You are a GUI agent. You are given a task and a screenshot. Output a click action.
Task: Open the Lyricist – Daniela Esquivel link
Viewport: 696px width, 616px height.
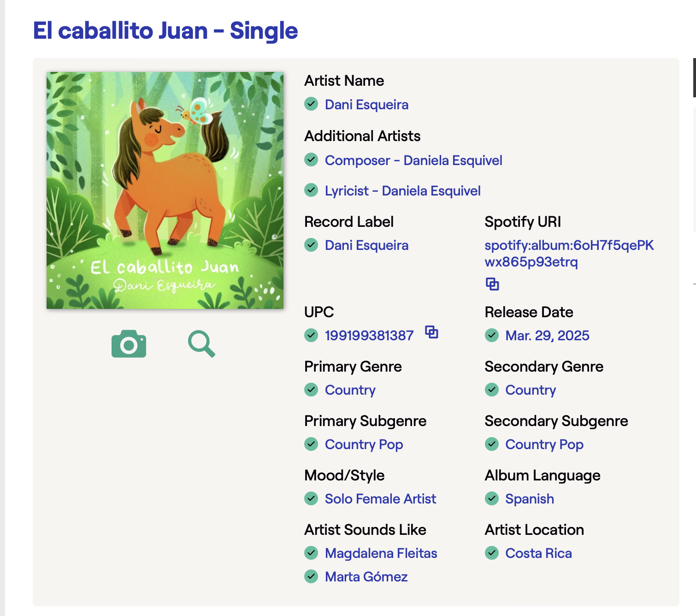(402, 191)
